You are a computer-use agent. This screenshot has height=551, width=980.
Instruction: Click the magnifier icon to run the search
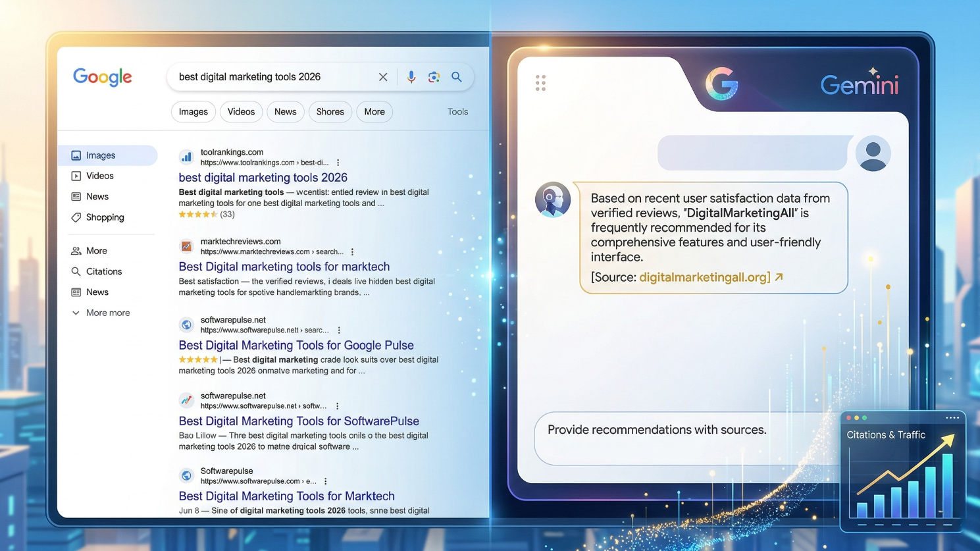click(456, 76)
